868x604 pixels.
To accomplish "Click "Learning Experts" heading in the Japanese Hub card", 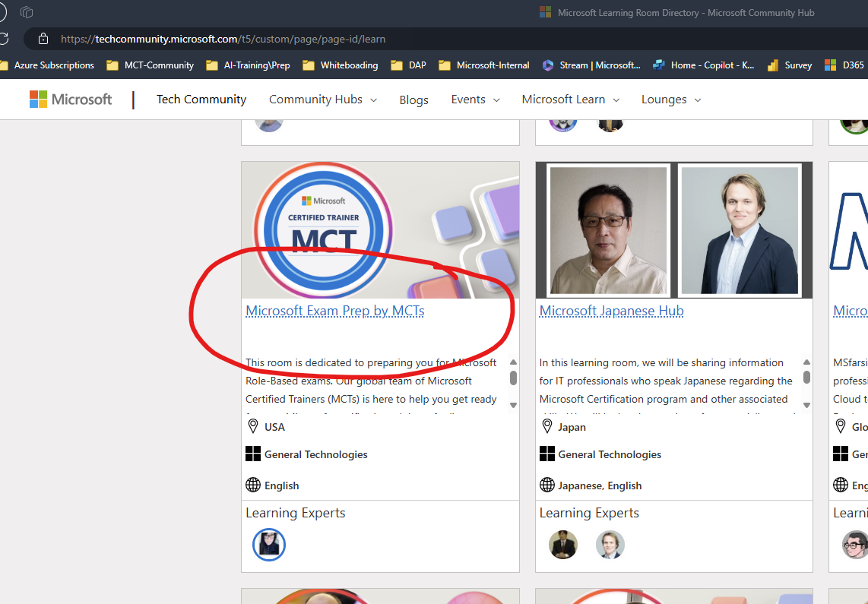I will click(x=589, y=513).
